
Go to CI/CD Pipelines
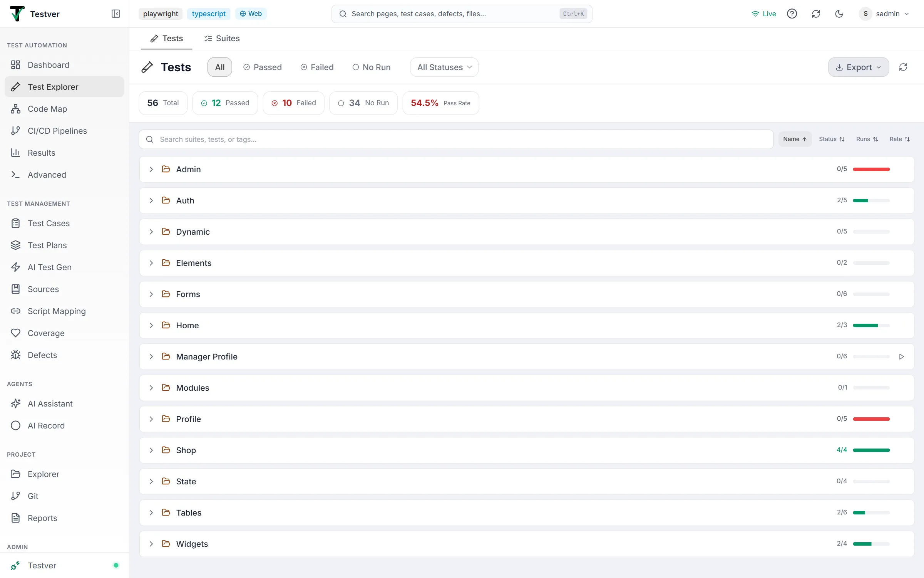click(64, 131)
